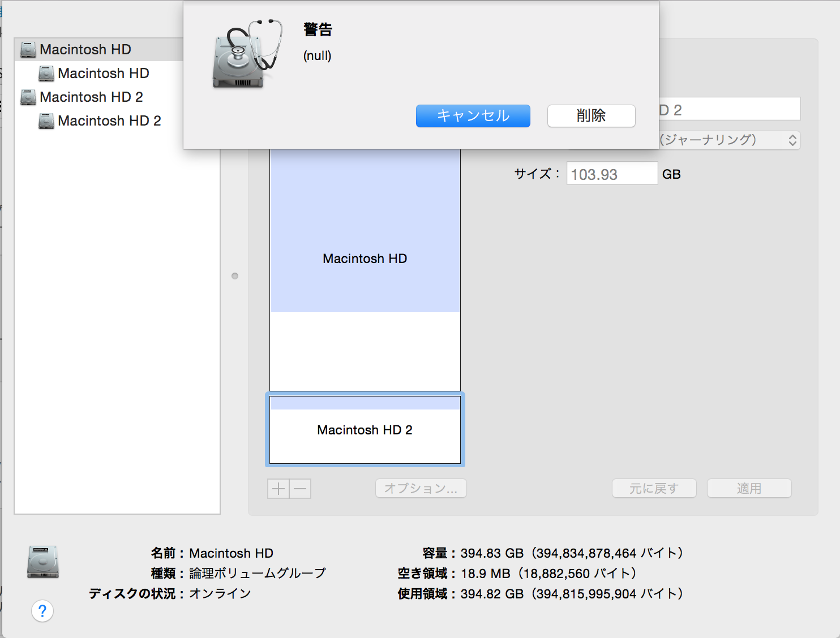Click the 元に戻す revert button
This screenshot has height=638, width=840.
click(654, 489)
